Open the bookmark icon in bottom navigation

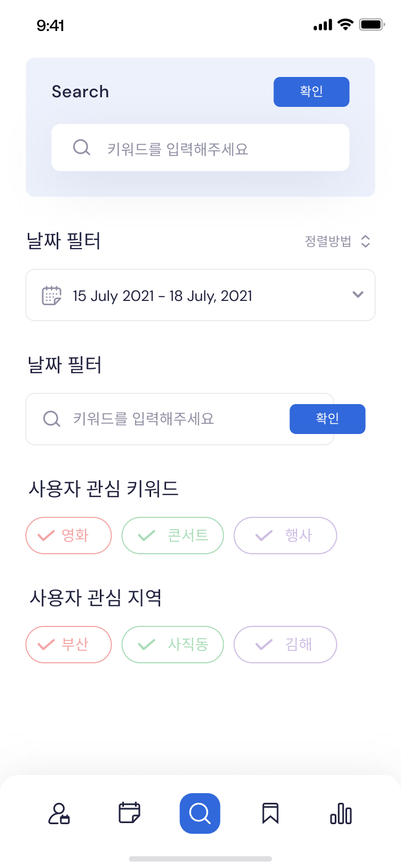(x=271, y=813)
